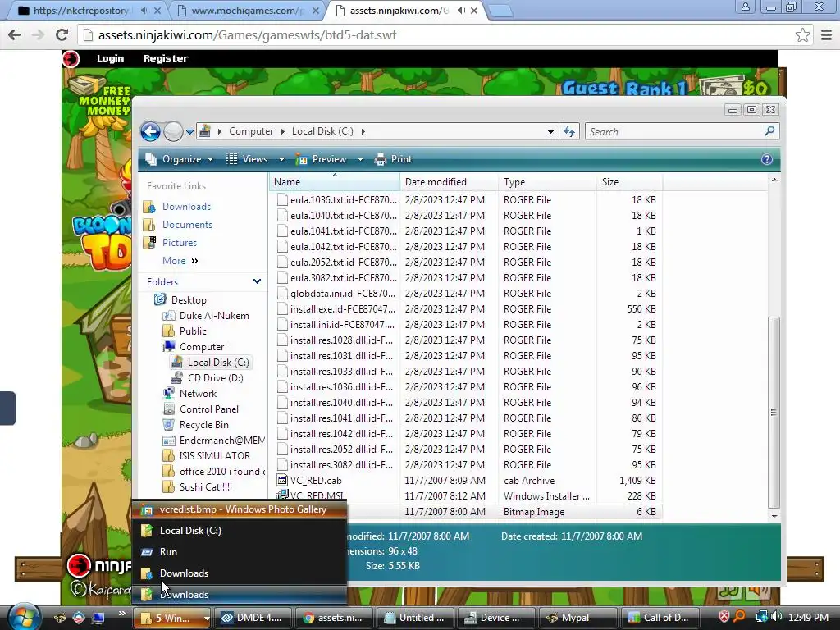This screenshot has width=840, height=630.
Task: Sort by Name column header
Action: pyautogui.click(x=335, y=182)
